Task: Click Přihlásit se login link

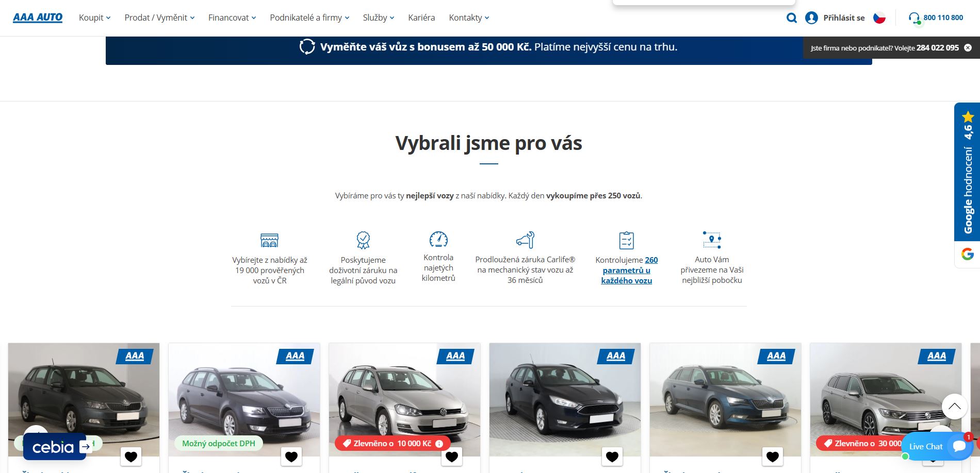Action: (844, 18)
